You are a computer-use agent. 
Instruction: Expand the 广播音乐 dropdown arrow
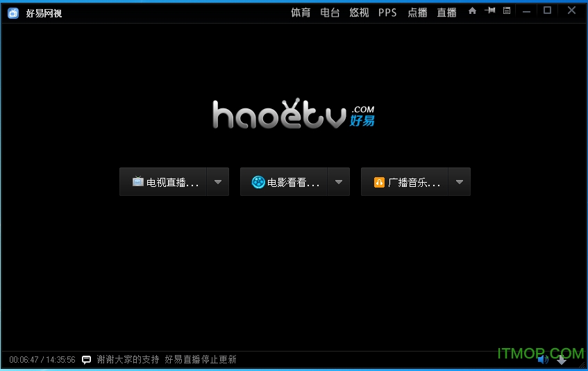(x=460, y=182)
